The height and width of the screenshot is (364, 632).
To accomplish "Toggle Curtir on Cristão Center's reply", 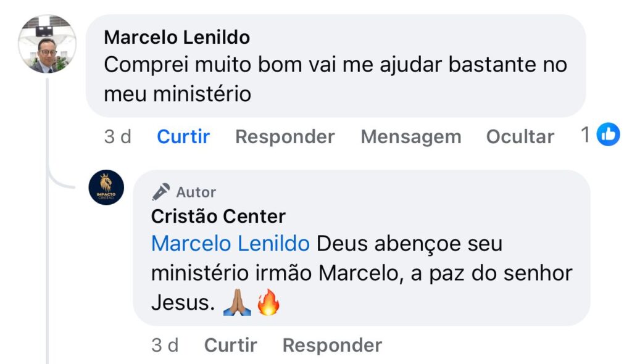I will tap(230, 345).
